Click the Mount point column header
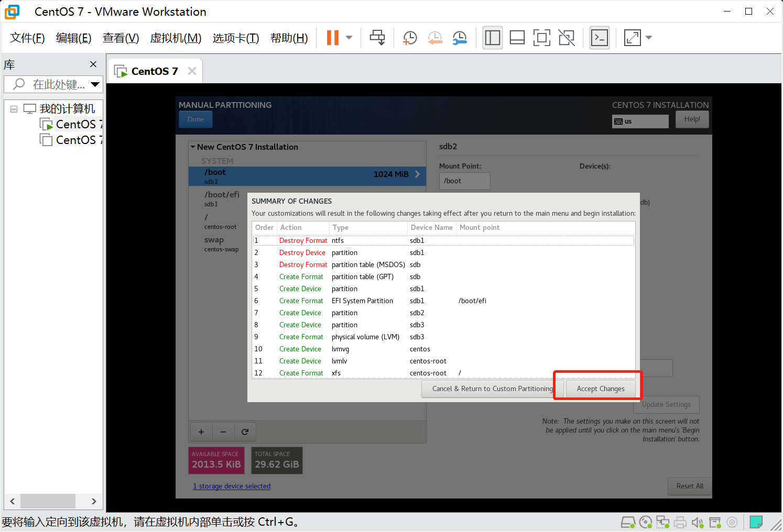 tap(546, 228)
